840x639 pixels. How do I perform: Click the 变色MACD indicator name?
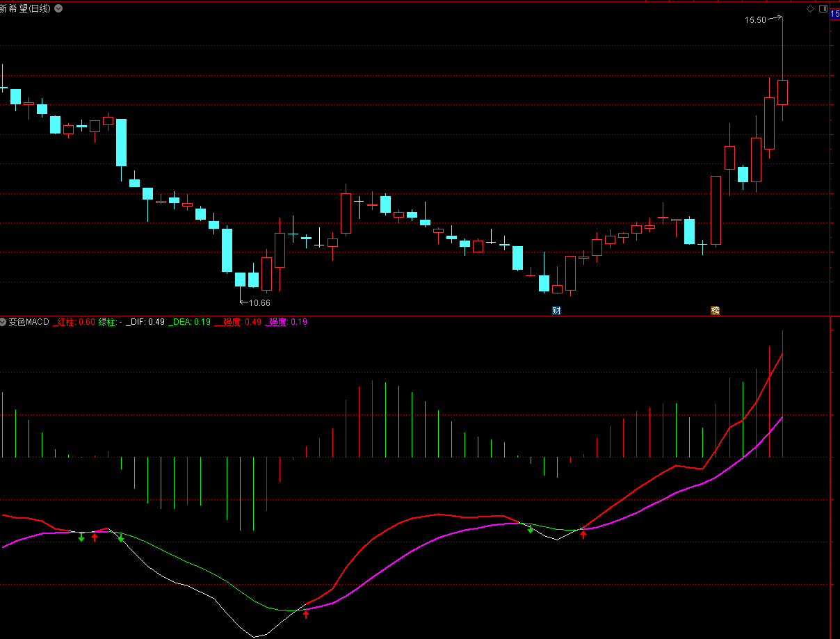tap(29, 322)
